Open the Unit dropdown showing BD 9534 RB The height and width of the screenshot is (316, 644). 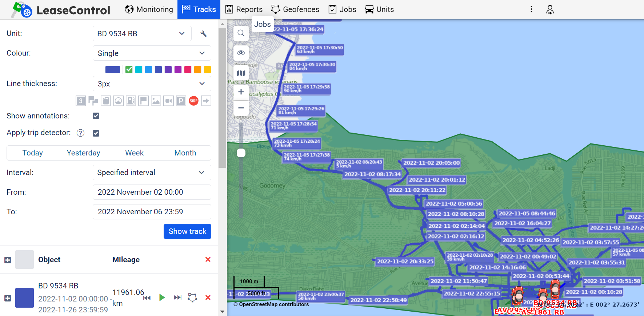[x=142, y=34]
